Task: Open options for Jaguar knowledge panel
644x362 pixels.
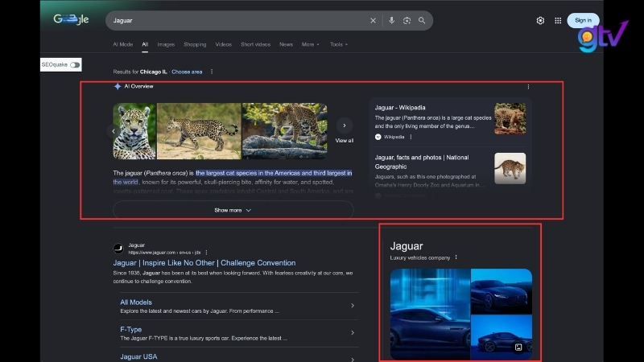Action: pos(456,257)
